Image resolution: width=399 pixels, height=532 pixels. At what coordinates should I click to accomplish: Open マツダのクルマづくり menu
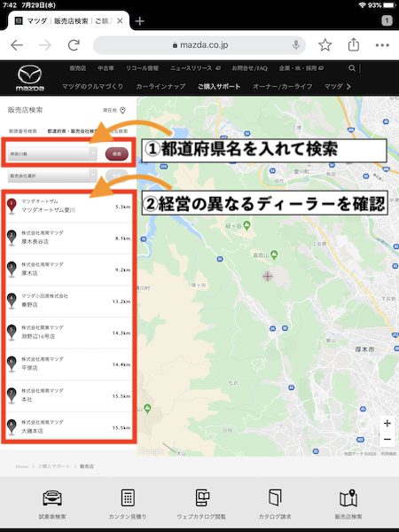[92, 87]
